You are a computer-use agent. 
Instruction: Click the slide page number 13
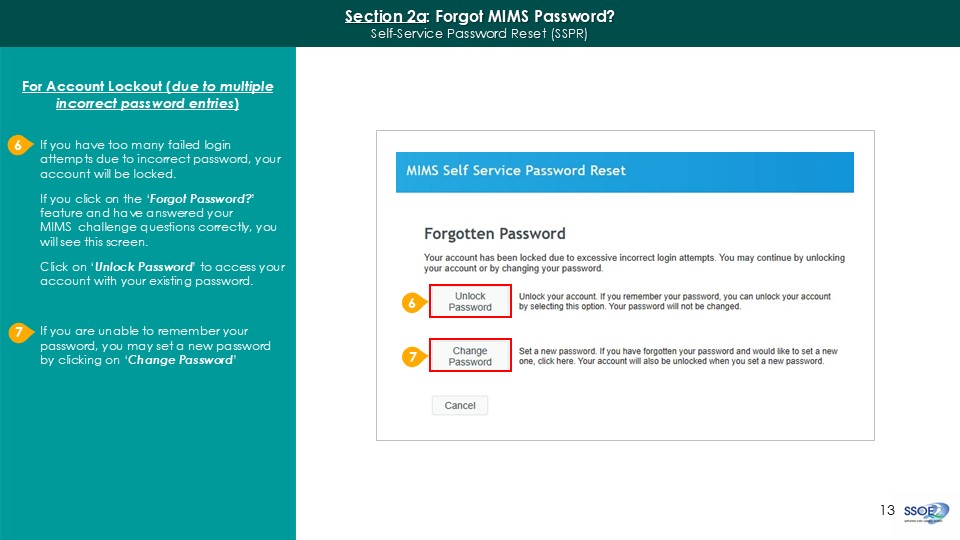(x=887, y=510)
